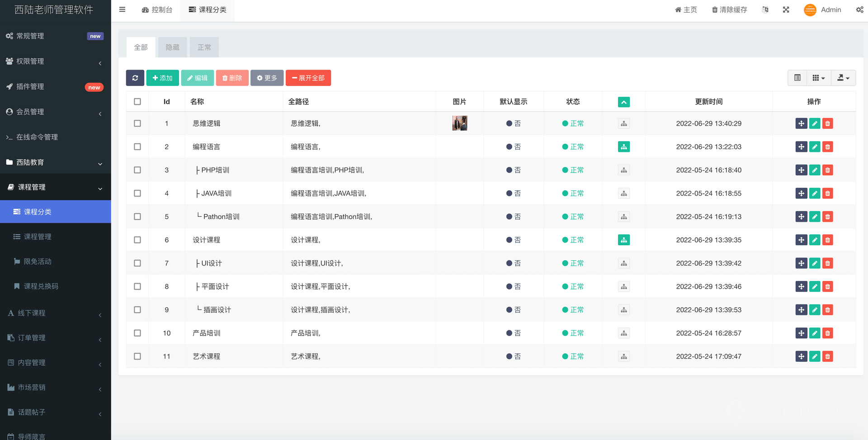868x440 pixels.
Task: Collapse all via green header arrow
Action: (624, 102)
